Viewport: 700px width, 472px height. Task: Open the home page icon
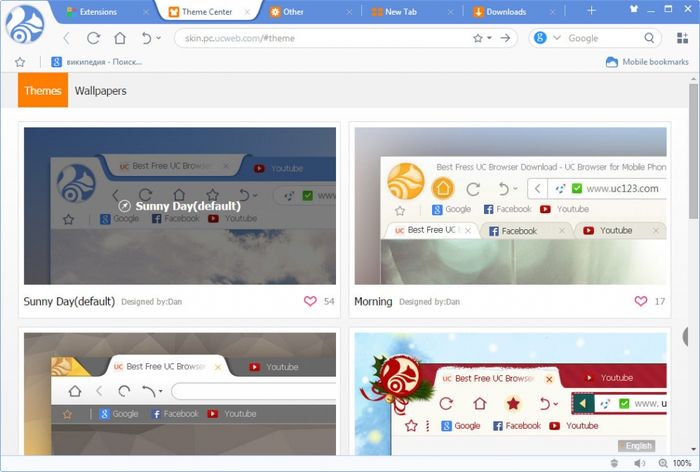pos(120,38)
